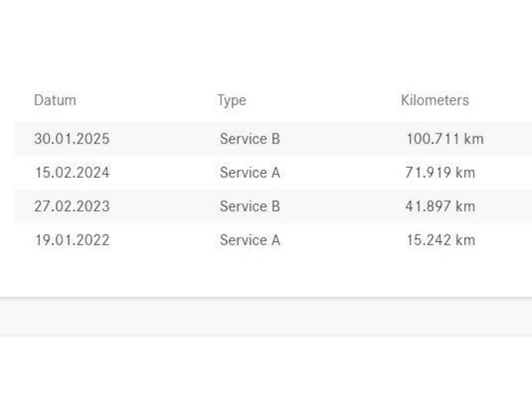
Task: Click the Datum column header
Action: click(55, 100)
